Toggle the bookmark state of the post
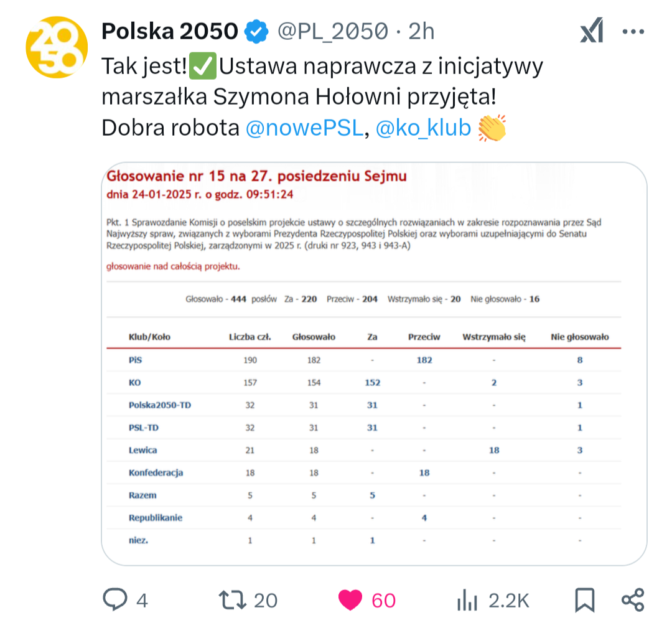The height and width of the screenshot is (633, 672). [584, 600]
